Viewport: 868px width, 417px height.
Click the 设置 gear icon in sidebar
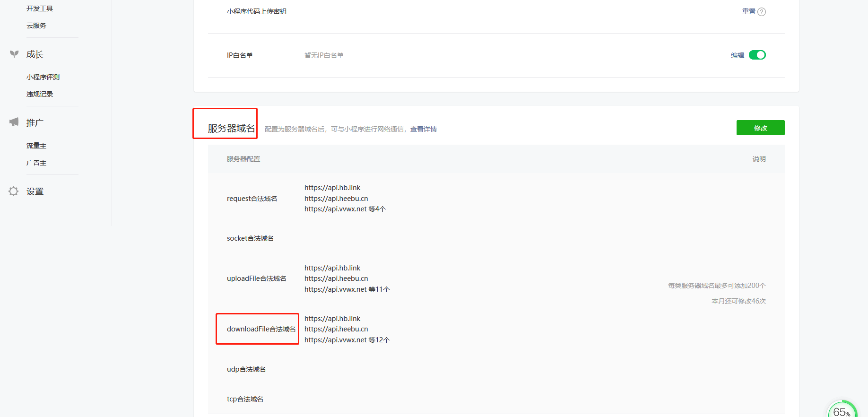tap(14, 191)
